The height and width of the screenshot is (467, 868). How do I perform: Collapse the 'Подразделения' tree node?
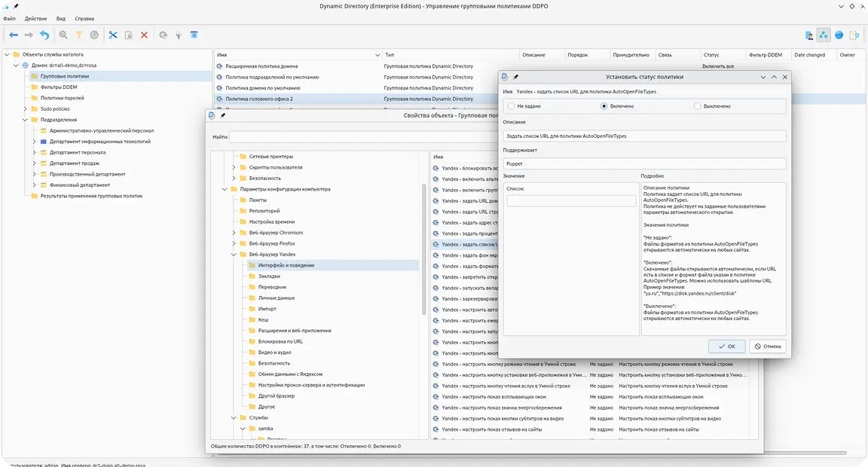[x=25, y=120]
